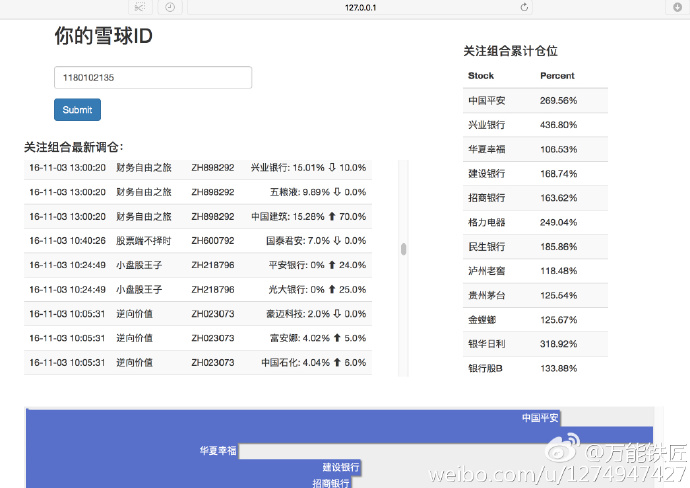Select the 光大银行 0% to 25.0% row
The height and width of the screenshot is (488, 690).
[198, 290]
